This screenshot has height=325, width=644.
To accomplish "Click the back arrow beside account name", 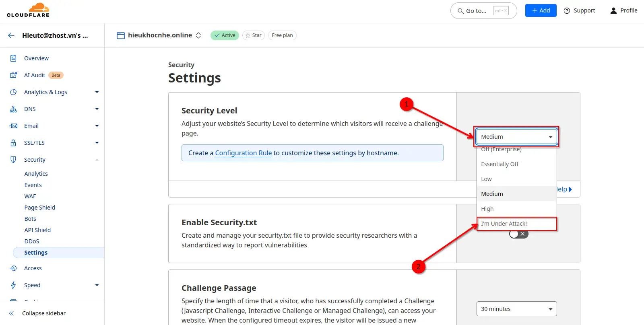I will coord(11,35).
